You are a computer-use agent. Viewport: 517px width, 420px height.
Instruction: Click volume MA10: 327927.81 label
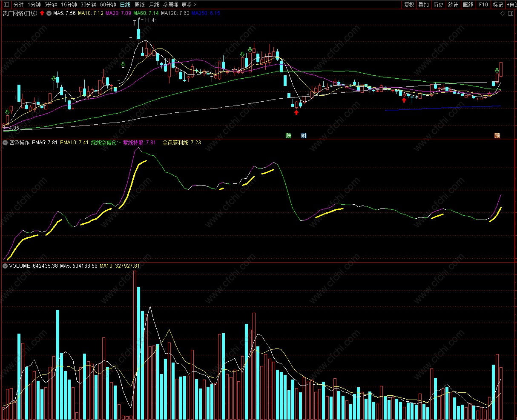(120, 266)
